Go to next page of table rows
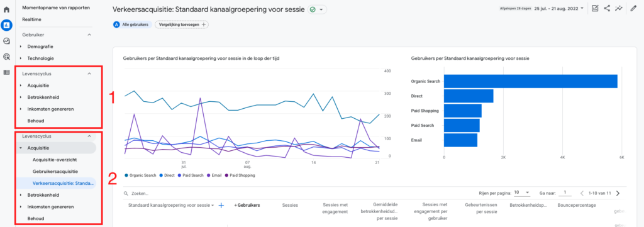The image size is (644, 227). click(x=618, y=193)
